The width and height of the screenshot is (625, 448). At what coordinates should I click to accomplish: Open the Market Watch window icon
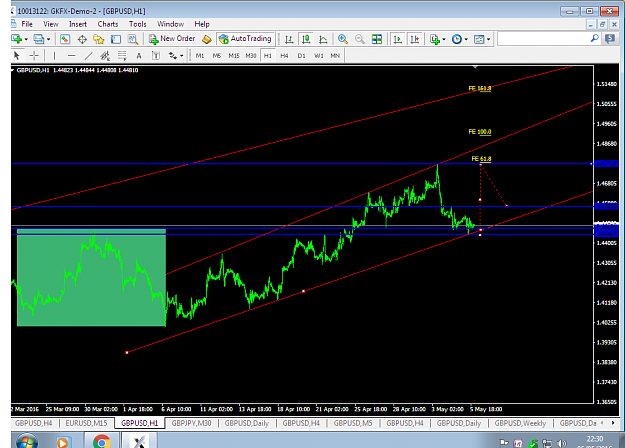[65, 39]
